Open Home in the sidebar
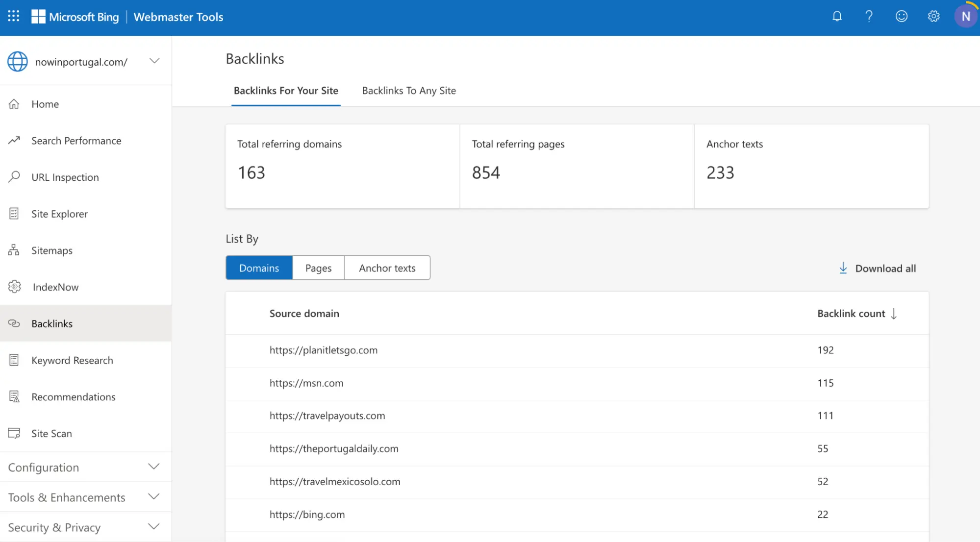Viewport: 980px width, 542px height. tap(86, 104)
